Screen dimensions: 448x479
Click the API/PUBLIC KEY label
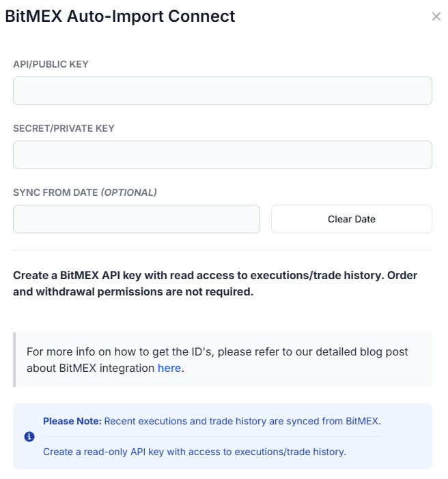[51, 64]
